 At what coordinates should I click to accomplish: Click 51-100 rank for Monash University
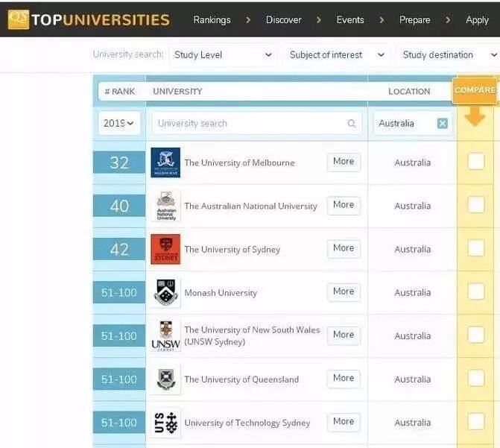(x=119, y=293)
